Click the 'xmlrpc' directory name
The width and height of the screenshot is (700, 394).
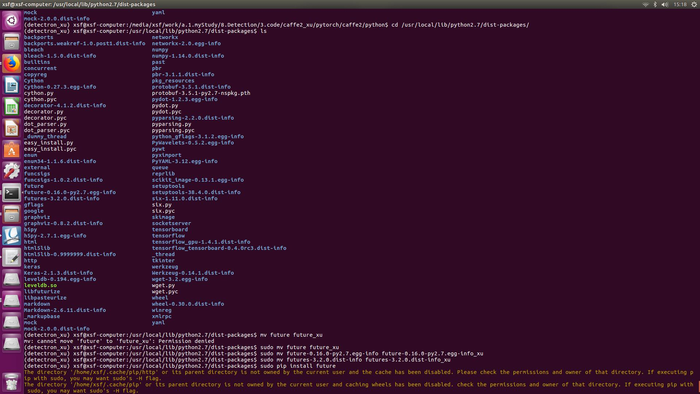coord(162,316)
